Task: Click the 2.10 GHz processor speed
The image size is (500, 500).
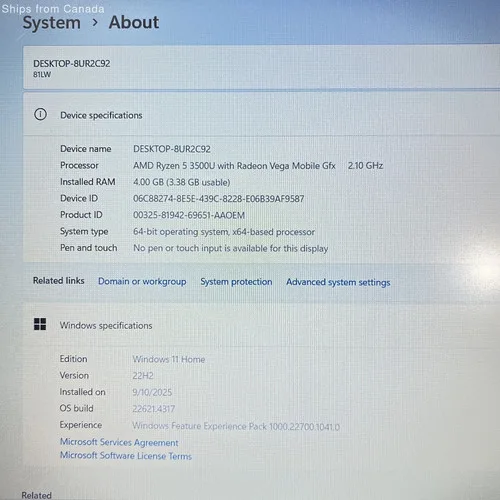Action: pyautogui.click(x=365, y=166)
